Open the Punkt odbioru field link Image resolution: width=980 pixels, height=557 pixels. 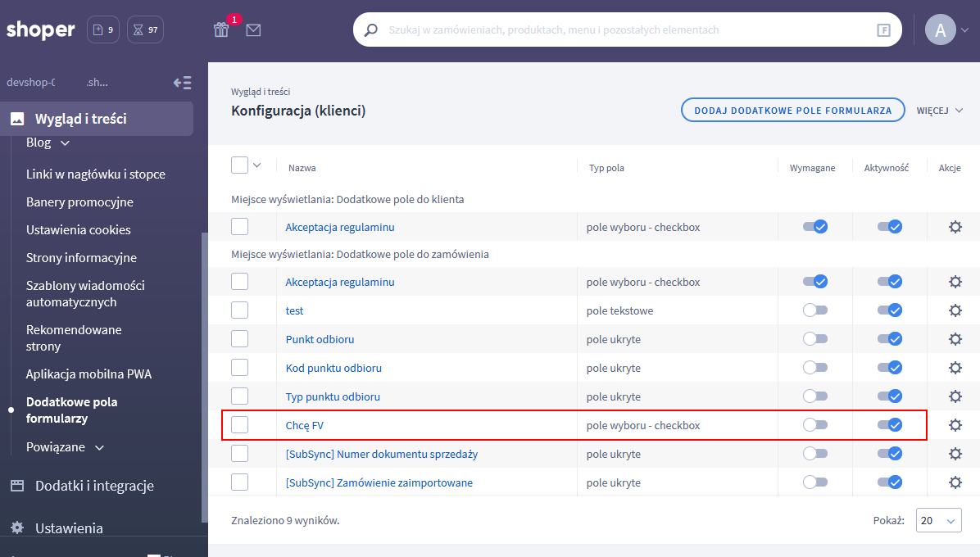(320, 339)
